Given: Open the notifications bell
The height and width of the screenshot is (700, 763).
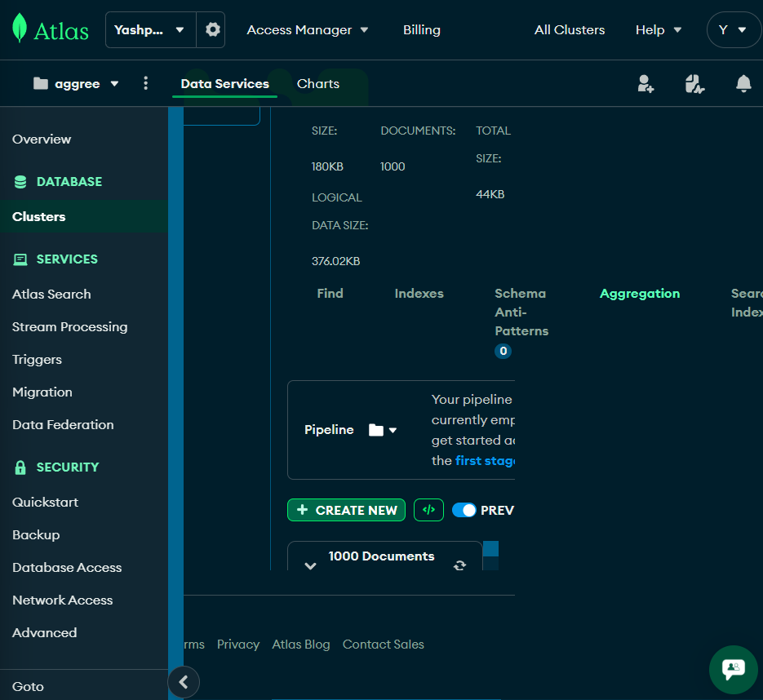Looking at the screenshot, I should click(743, 83).
